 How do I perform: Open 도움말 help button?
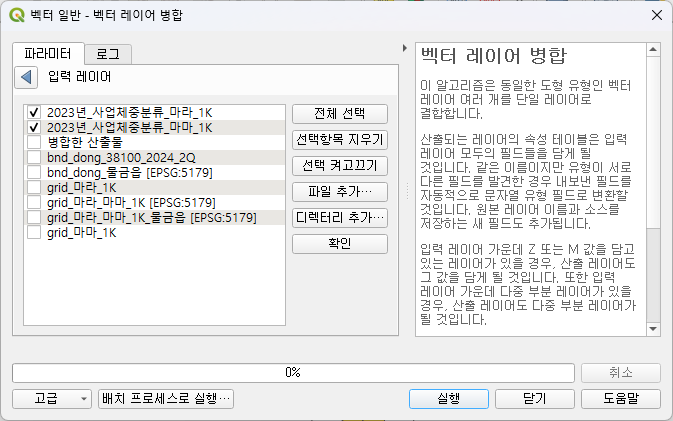pyautogui.click(x=621, y=399)
